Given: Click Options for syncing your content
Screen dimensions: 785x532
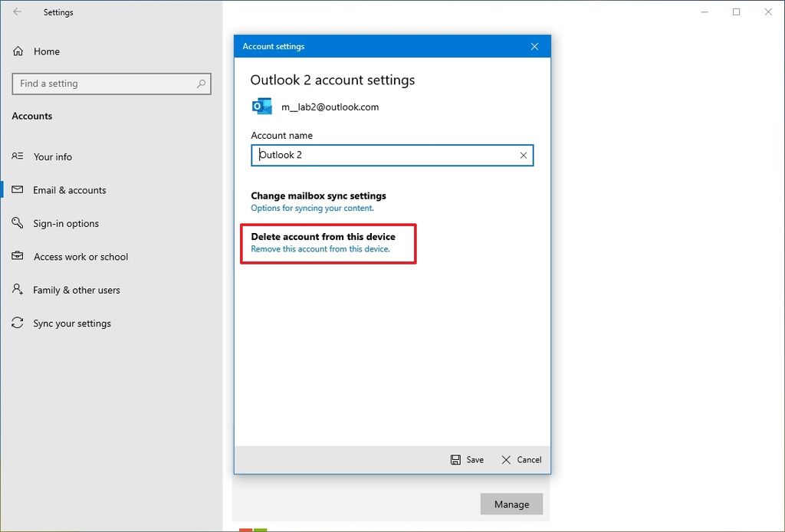Looking at the screenshot, I should pyautogui.click(x=313, y=209).
